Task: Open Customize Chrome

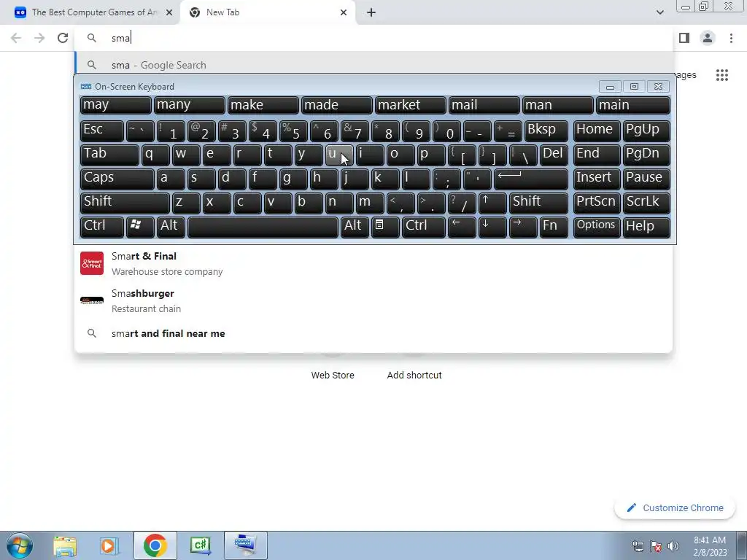Action: tap(675, 508)
